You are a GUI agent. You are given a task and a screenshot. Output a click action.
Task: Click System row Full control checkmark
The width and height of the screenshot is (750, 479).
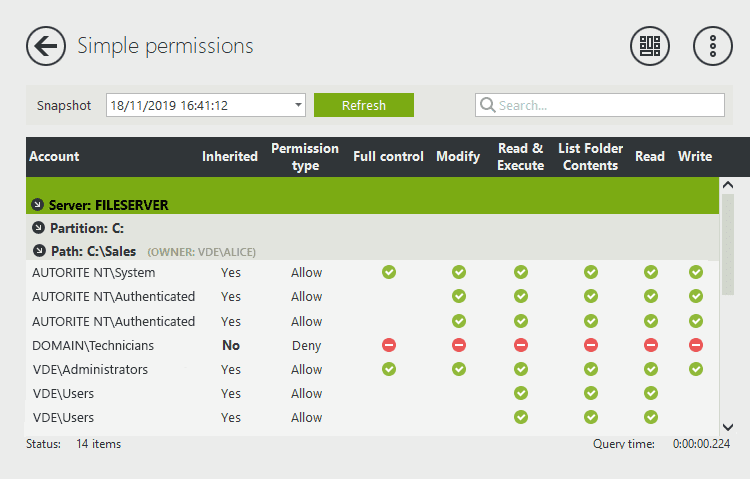389,272
